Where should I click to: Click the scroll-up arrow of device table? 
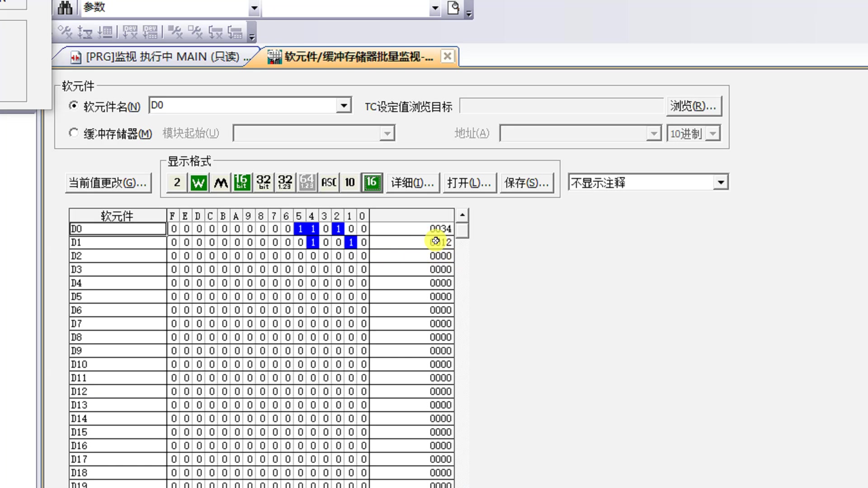462,215
